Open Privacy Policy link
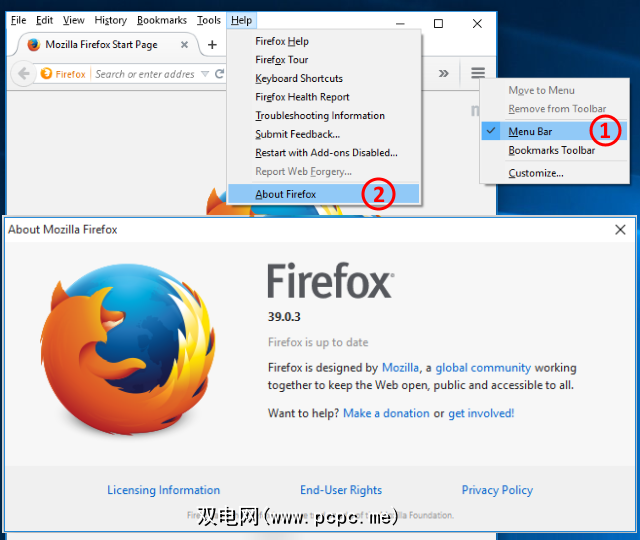Screen dimensions: 640x540 point(497,490)
